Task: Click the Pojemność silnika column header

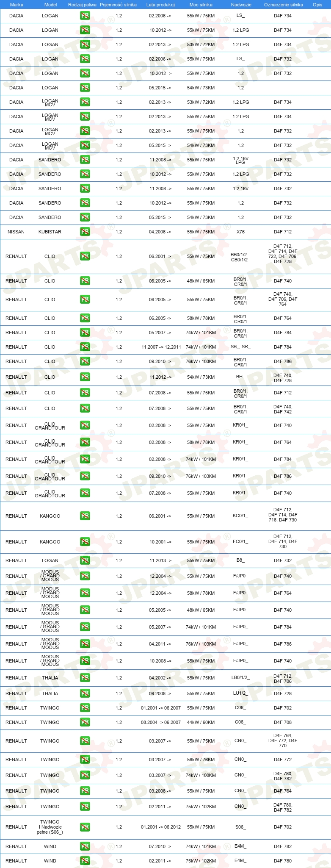Action: [118, 5]
